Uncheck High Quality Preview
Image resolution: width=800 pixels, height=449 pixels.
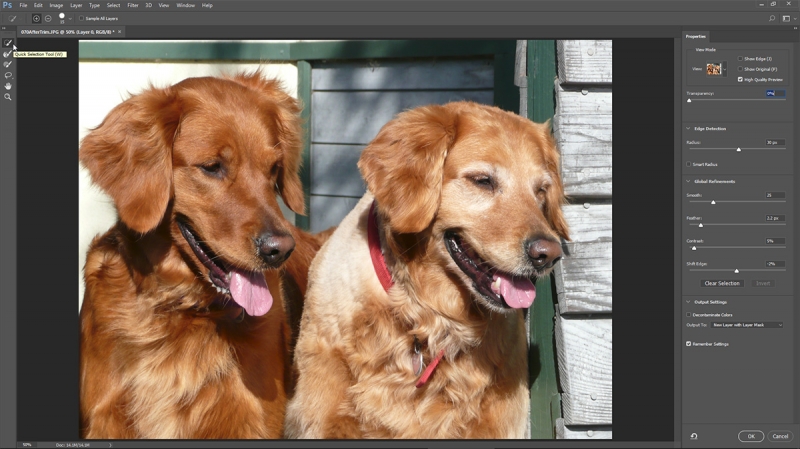coord(740,80)
